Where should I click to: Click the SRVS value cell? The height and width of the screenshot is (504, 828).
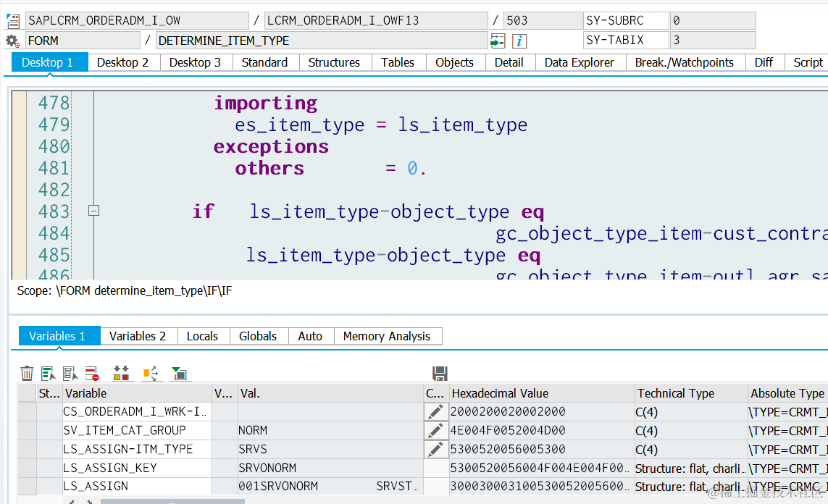[330, 449]
